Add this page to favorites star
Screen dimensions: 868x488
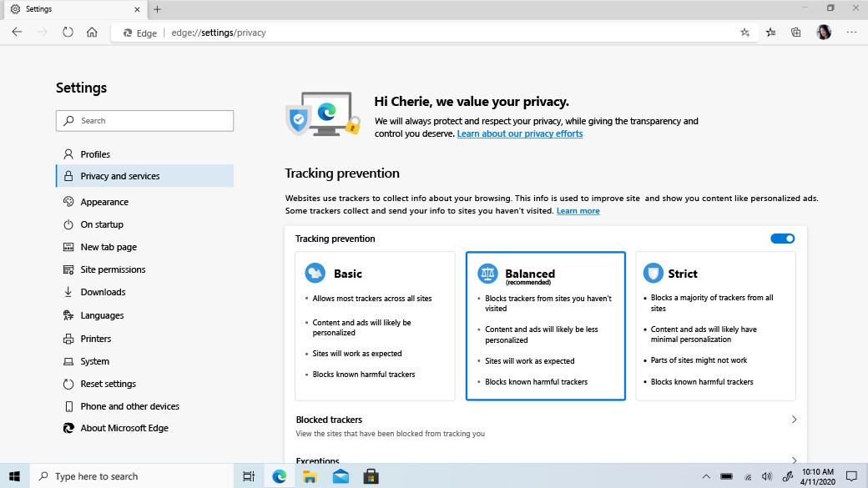[x=745, y=33]
